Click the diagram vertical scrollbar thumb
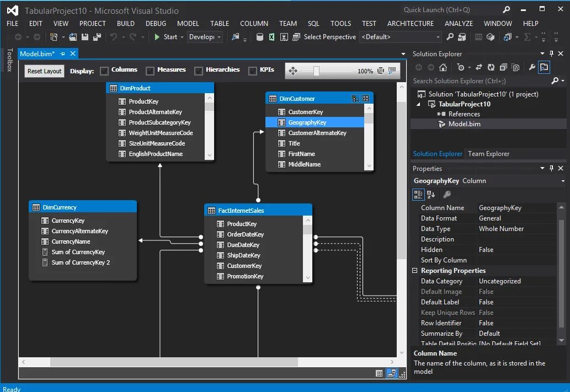The height and width of the screenshot is (392, 570). 401,180
